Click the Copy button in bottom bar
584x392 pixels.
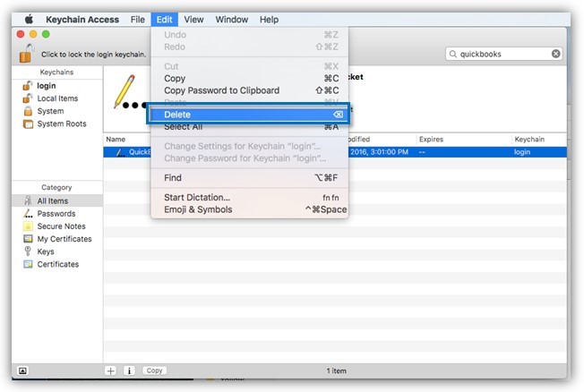click(x=154, y=371)
